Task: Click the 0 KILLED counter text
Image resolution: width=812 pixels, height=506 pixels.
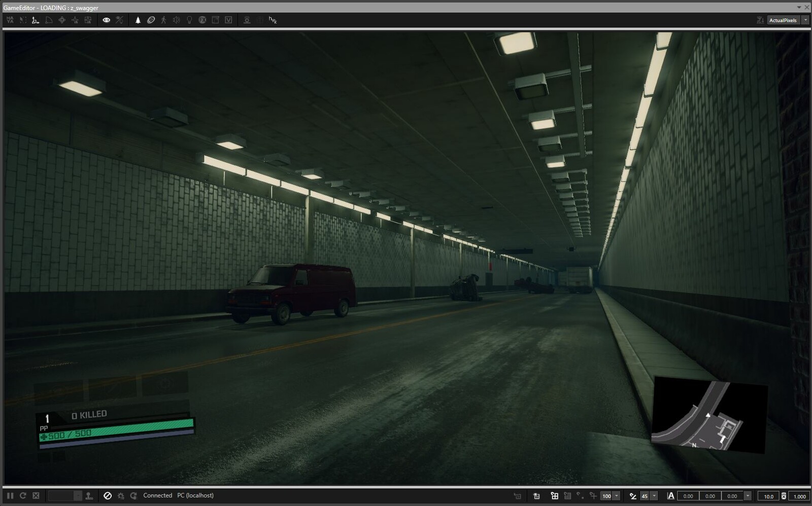Action: (x=89, y=415)
